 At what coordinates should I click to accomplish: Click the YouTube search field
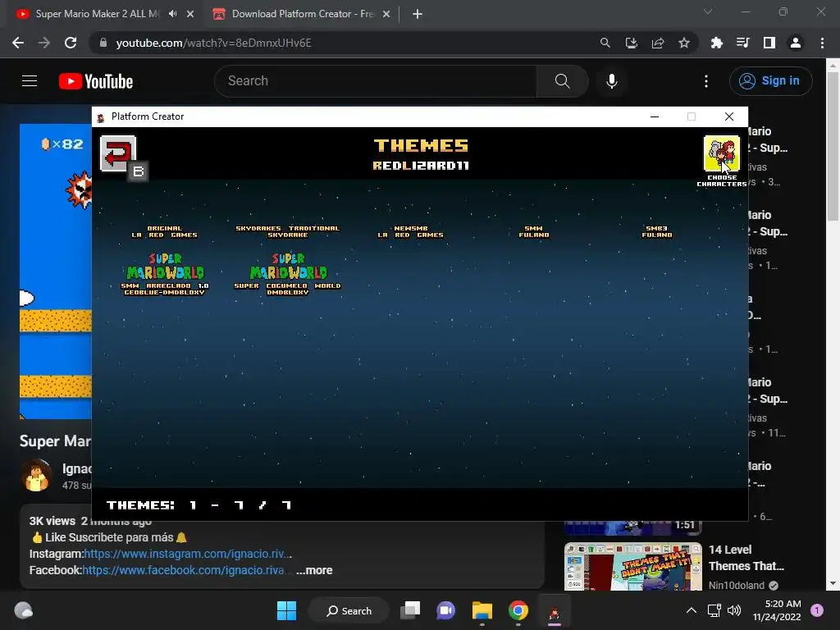tap(375, 81)
